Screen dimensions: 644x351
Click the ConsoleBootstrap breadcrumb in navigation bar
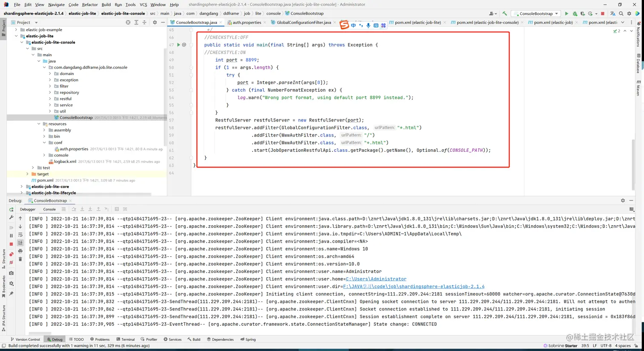click(304, 14)
